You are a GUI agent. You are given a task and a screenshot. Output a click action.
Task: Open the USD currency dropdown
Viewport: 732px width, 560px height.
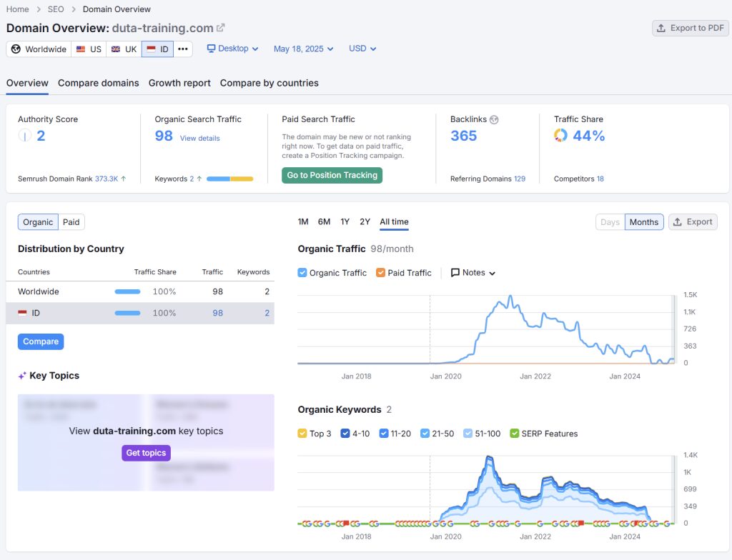pos(358,49)
